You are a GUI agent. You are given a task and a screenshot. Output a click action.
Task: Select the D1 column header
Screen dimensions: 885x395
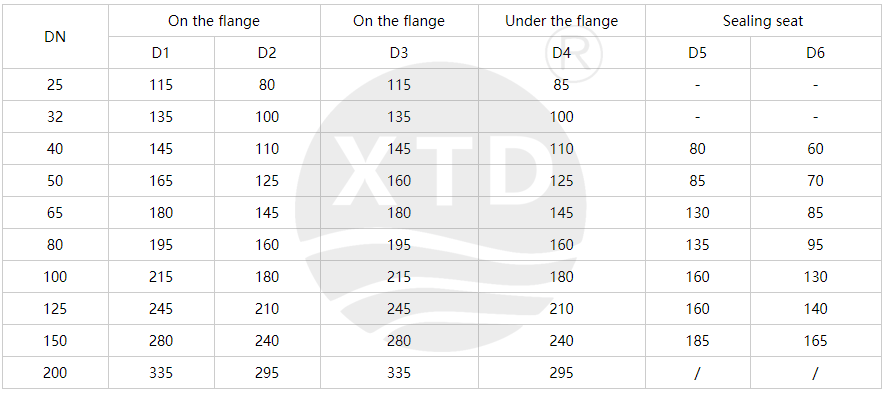pyautogui.click(x=161, y=53)
